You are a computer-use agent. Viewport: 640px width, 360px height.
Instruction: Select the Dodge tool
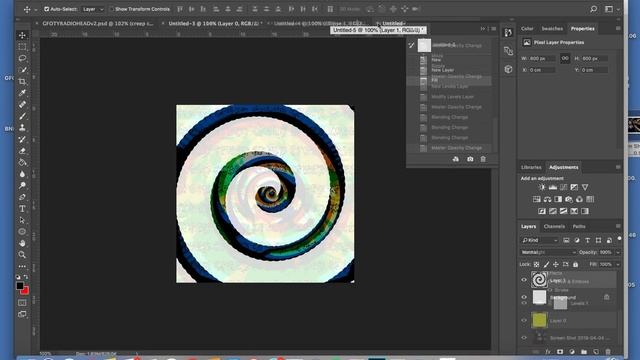(x=22, y=185)
